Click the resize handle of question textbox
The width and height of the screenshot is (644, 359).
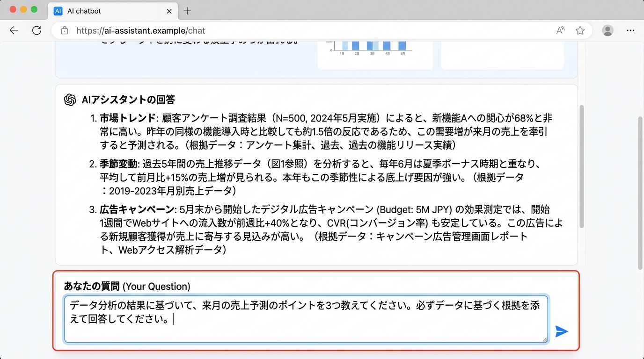click(x=544, y=339)
